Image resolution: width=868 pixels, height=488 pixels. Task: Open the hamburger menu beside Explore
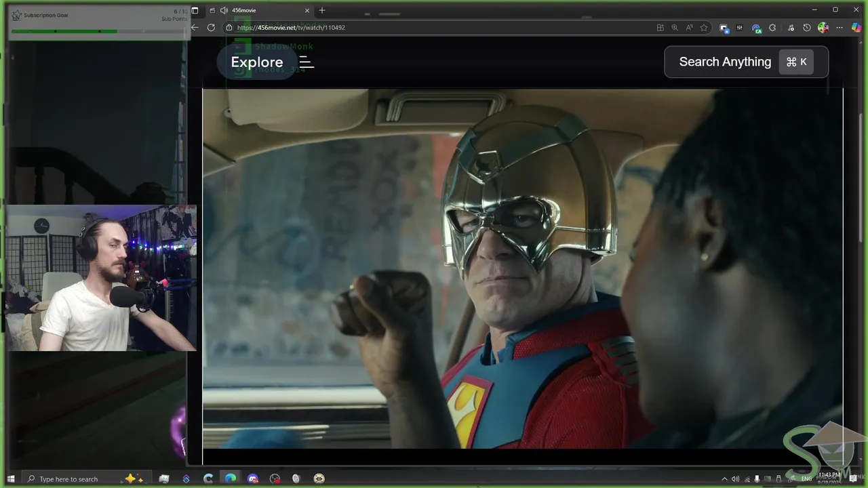(307, 62)
